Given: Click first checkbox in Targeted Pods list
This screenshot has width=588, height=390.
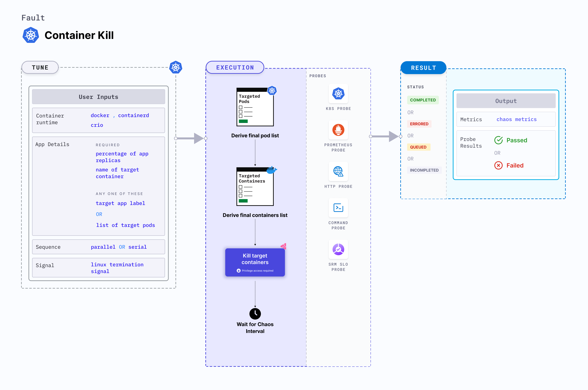Looking at the screenshot, I should tap(240, 107).
